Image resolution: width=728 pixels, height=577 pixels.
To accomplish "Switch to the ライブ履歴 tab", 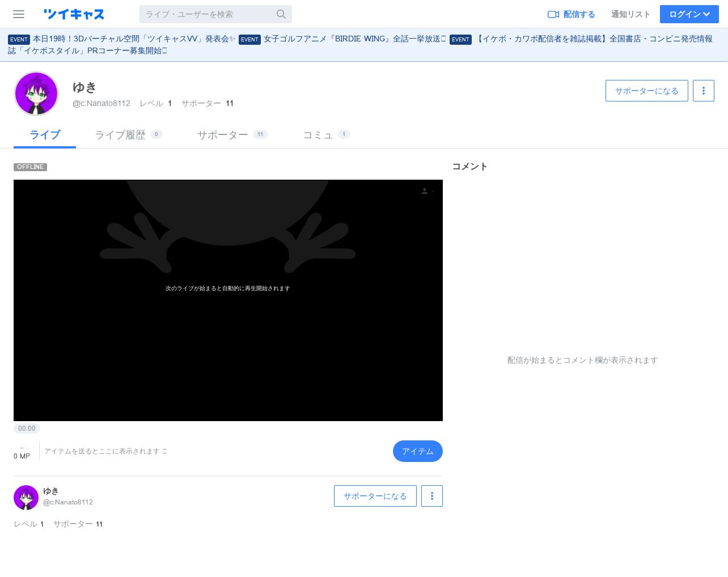I will [128, 135].
